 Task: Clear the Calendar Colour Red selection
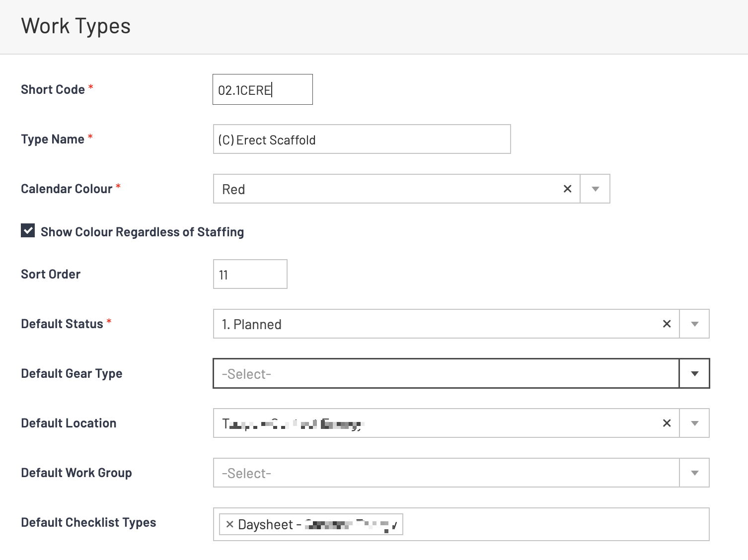tap(567, 189)
